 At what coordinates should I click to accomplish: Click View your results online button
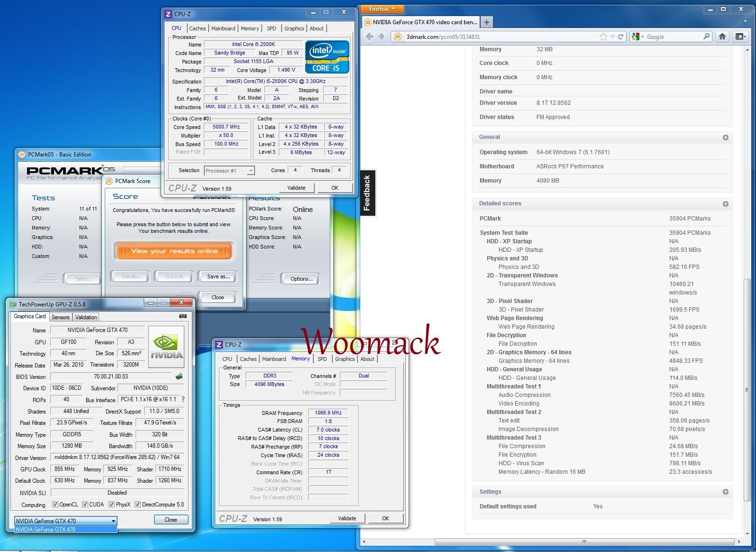point(174,251)
